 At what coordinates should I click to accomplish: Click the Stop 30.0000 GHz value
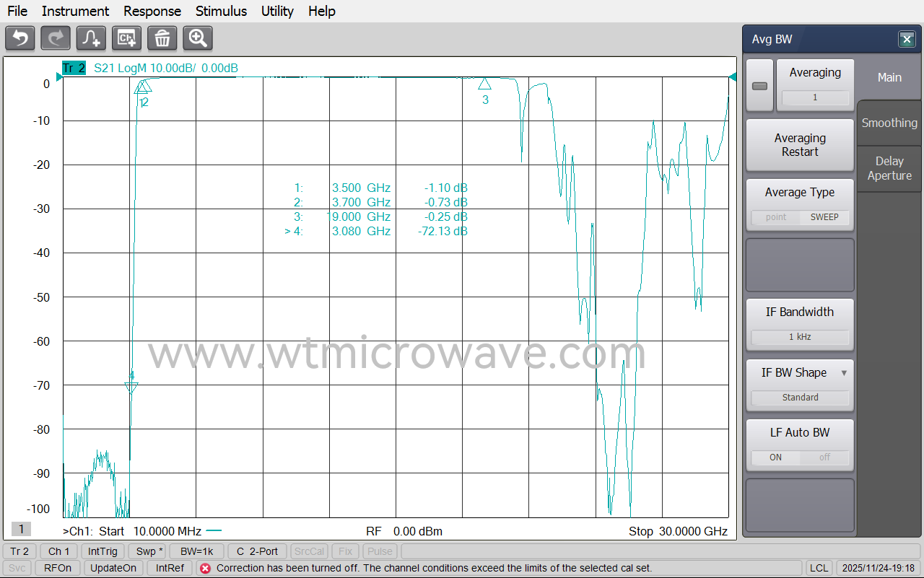pyautogui.click(x=678, y=531)
